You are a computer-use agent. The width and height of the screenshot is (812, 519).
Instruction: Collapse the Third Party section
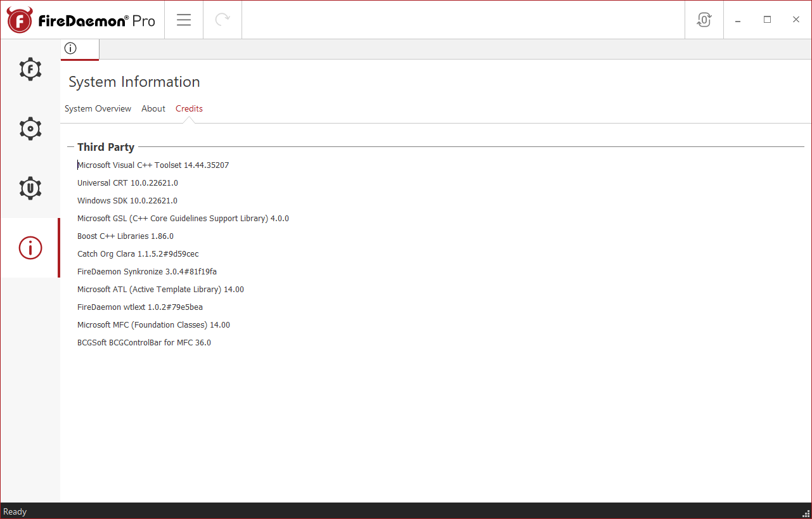pyautogui.click(x=71, y=147)
